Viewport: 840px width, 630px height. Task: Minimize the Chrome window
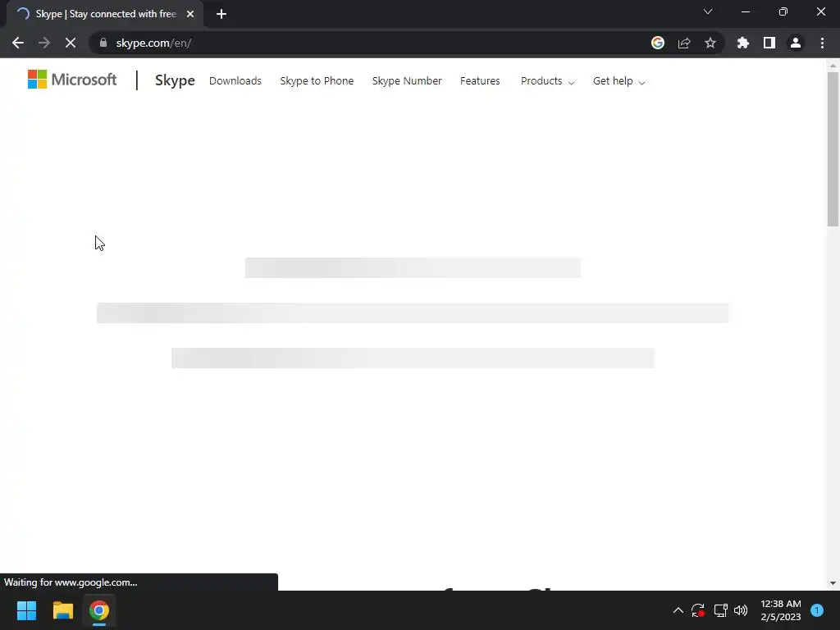point(746,11)
